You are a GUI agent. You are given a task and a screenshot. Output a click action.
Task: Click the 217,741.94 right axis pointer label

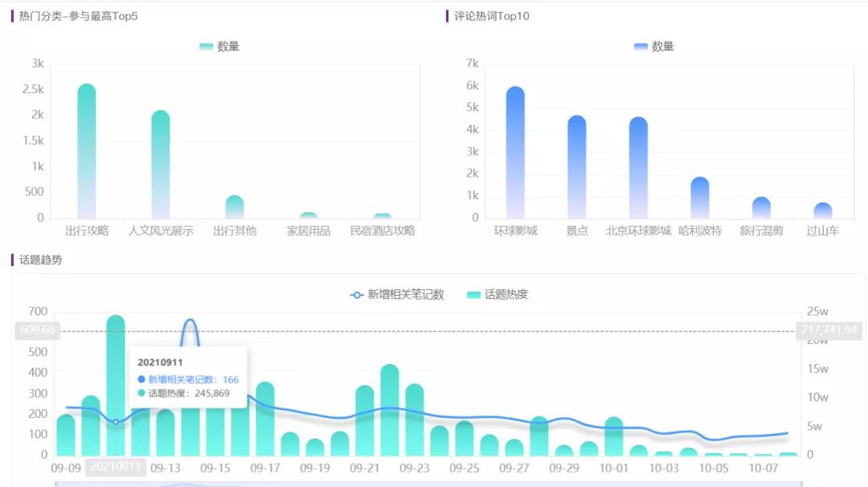[829, 330]
